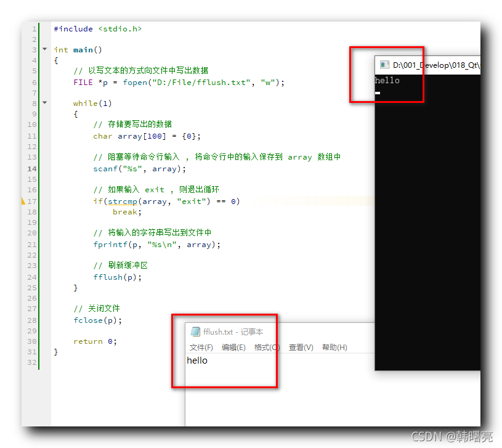The width and height of the screenshot is (502, 448).
Task: Click the 'fclose(p);' statement
Action: coord(98,320)
